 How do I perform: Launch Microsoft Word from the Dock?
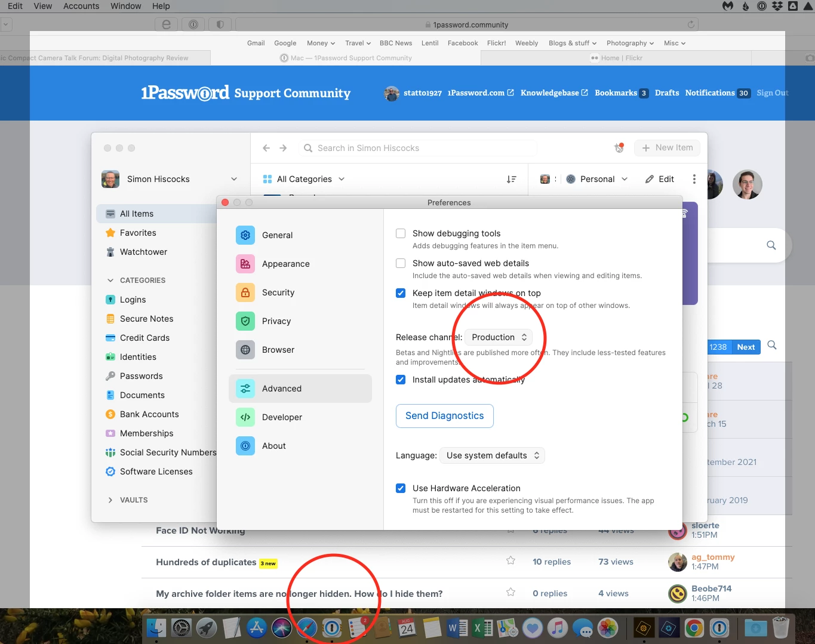pos(457,628)
